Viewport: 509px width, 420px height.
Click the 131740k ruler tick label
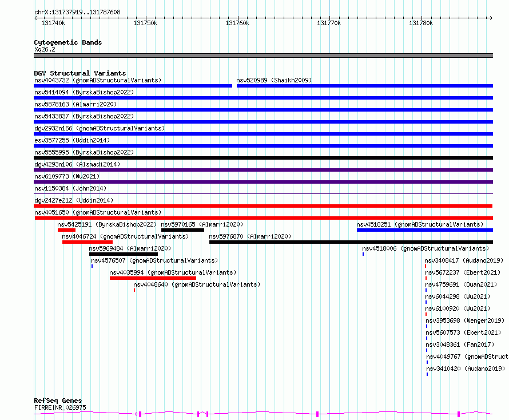[53, 23]
